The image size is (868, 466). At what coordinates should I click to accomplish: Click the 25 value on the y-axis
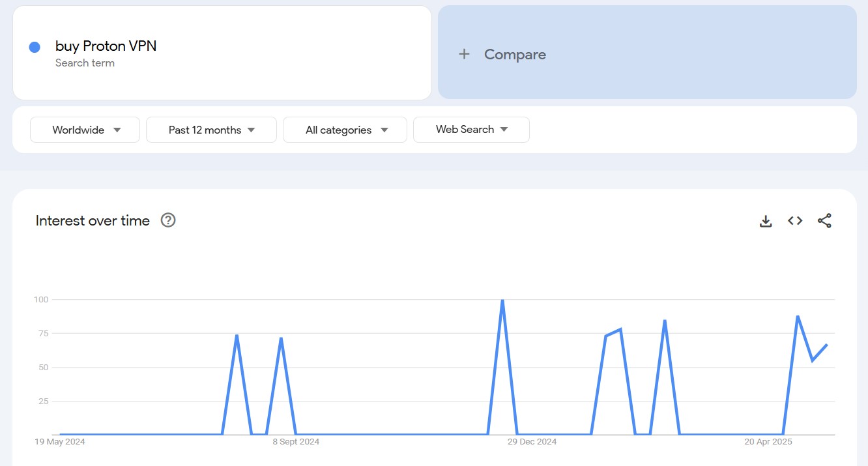[x=44, y=401]
